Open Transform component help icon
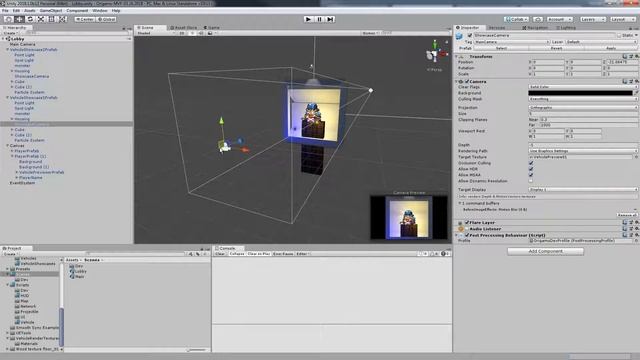This screenshot has width=640, height=360. (624, 56)
